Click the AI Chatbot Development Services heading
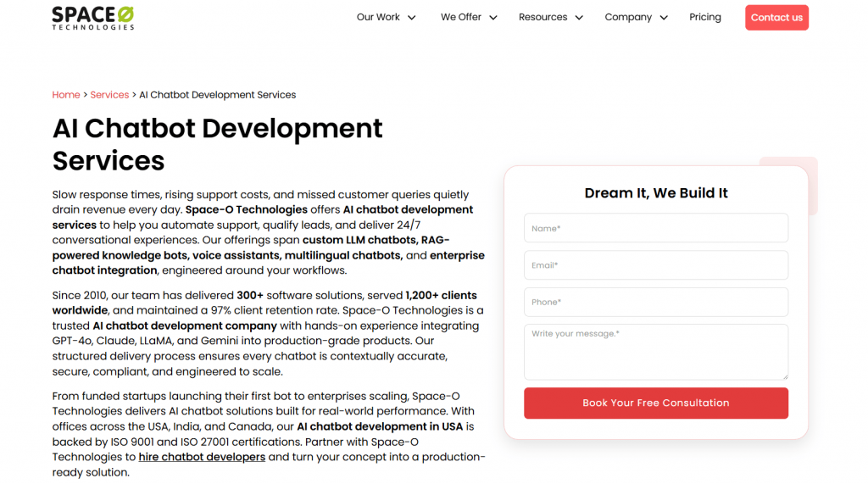The width and height of the screenshot is (868, 484). [x=218, y=145]
